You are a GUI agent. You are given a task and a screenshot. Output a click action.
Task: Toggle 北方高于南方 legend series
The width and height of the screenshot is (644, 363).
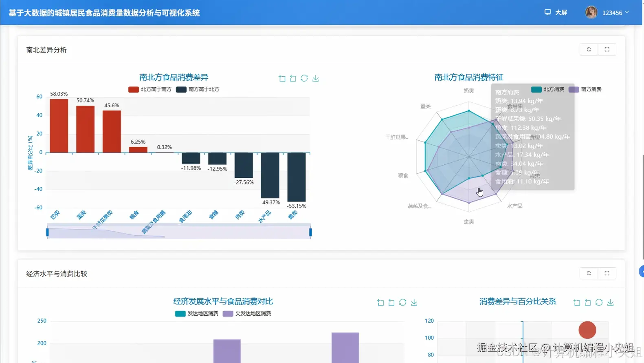point(149,89)
